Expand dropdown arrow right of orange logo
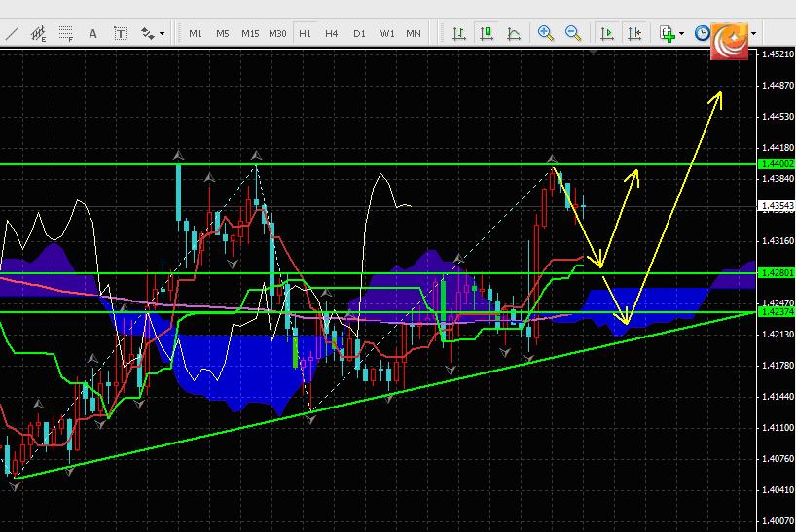The width and height of the screenshot is (796, 532). click(x=754, y=34)
